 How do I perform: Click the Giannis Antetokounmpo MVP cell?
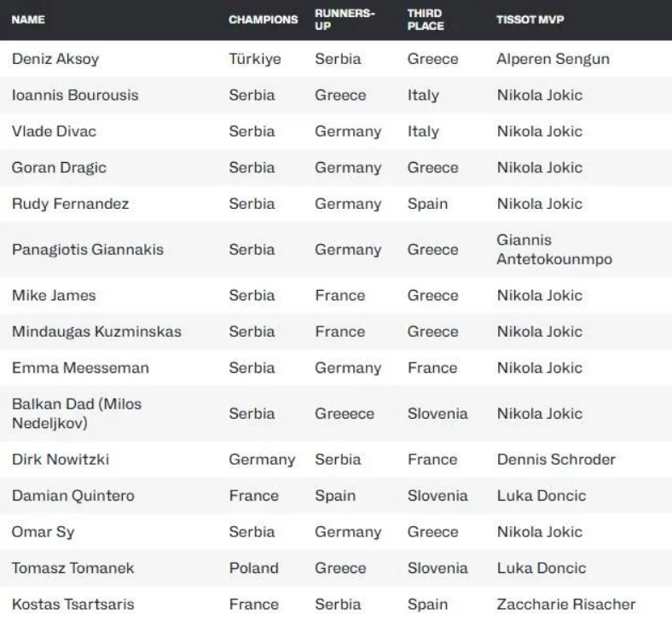[553, 250]
